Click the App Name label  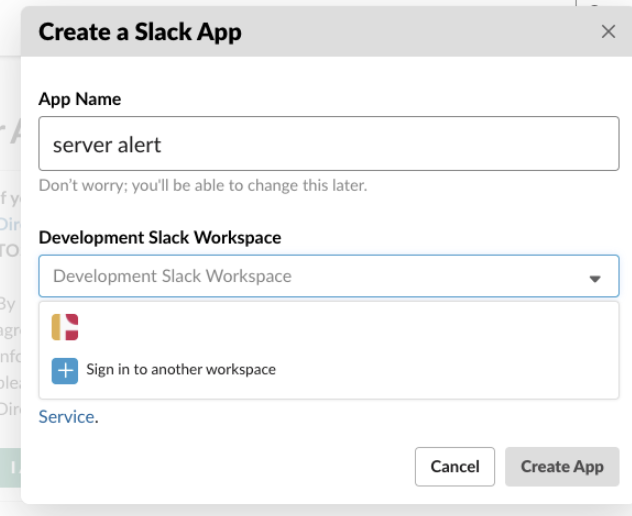[x=80, y=99]
